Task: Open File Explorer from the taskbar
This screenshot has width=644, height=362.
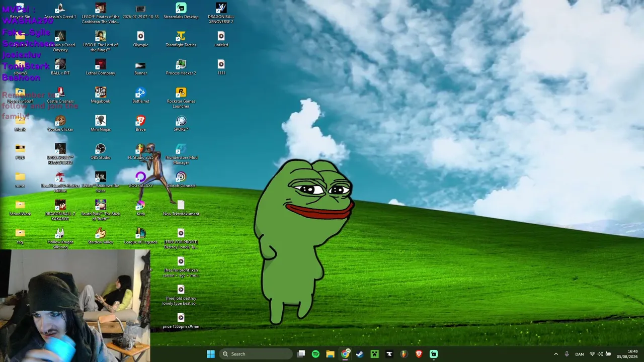Action: coord(330,354)
